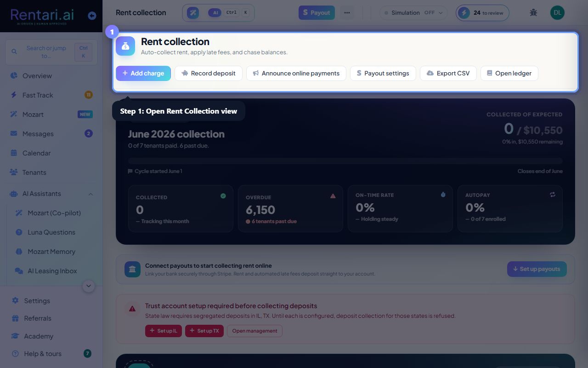Click the red warning icon in trust banner
The width and height of the screenshot is (588, 368).
point(132,309)
